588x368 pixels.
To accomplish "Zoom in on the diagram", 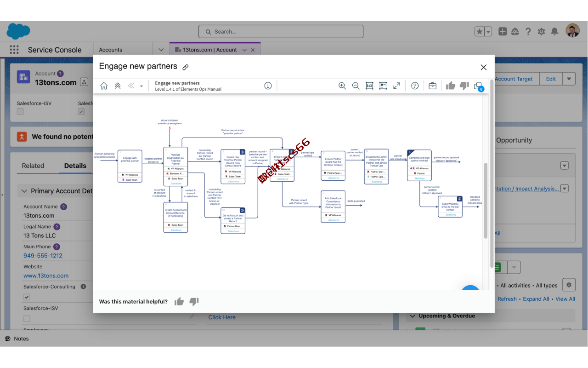I will tap(342, 86).
